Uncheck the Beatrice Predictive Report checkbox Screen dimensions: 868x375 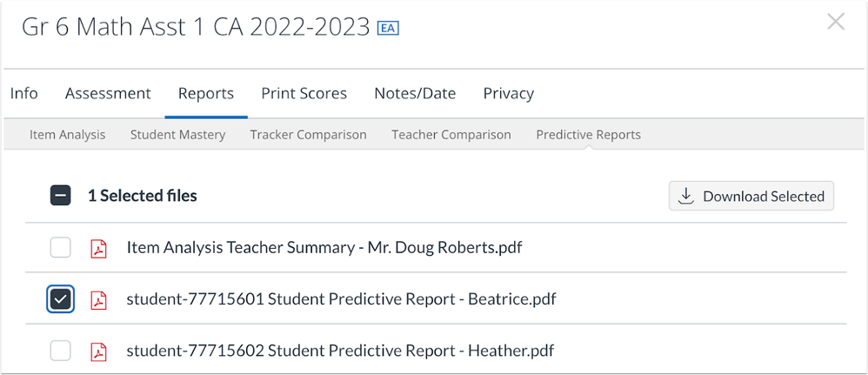[60, 299]
